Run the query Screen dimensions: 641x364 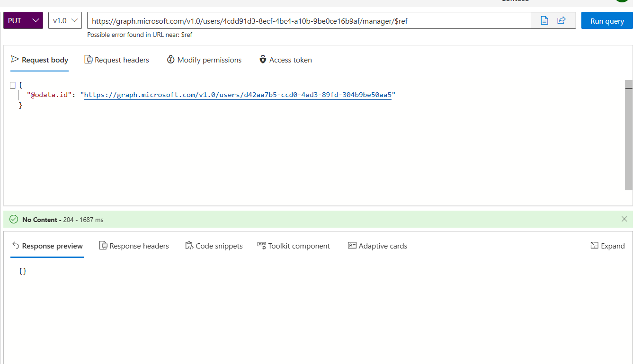(607, 21)
